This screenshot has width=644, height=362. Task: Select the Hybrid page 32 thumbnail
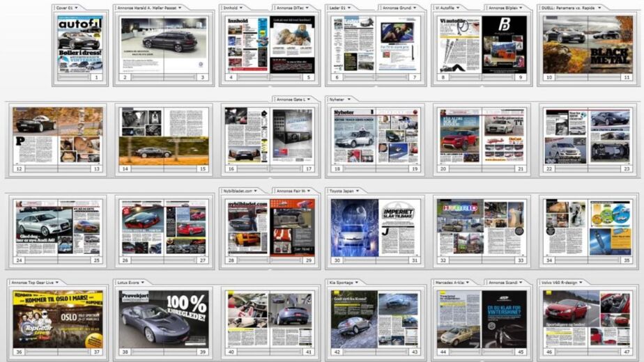[x=459, y=228]
